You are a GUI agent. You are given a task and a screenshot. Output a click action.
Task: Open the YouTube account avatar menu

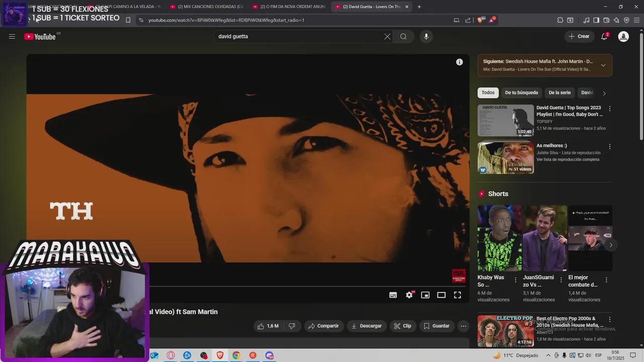point(623,36)
